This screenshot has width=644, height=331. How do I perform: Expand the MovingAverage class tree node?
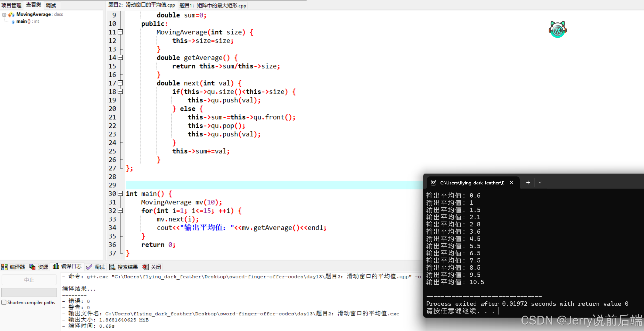pos(4,15)
